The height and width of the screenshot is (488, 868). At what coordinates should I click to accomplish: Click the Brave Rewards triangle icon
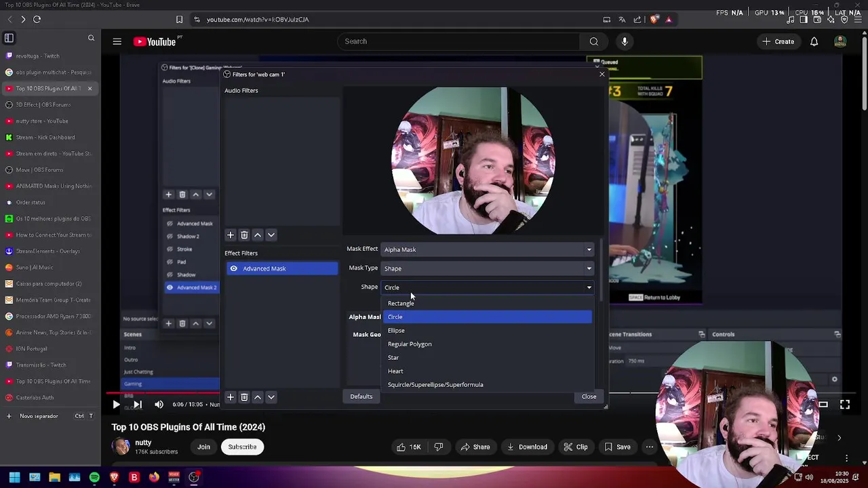pos(669,20)
